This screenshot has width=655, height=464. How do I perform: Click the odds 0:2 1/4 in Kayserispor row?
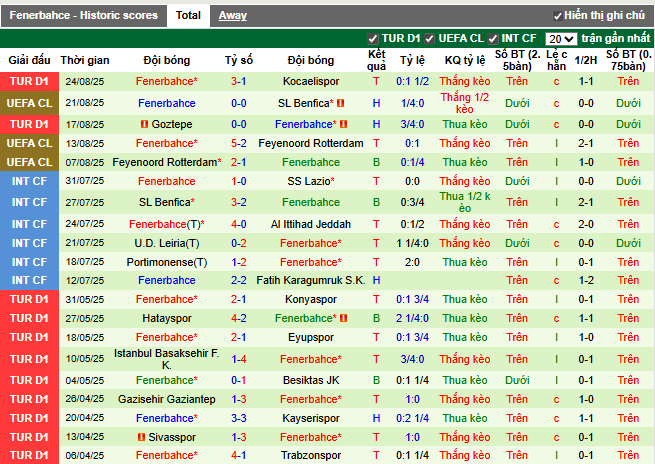pyautogui.click(x=412, y=418)
